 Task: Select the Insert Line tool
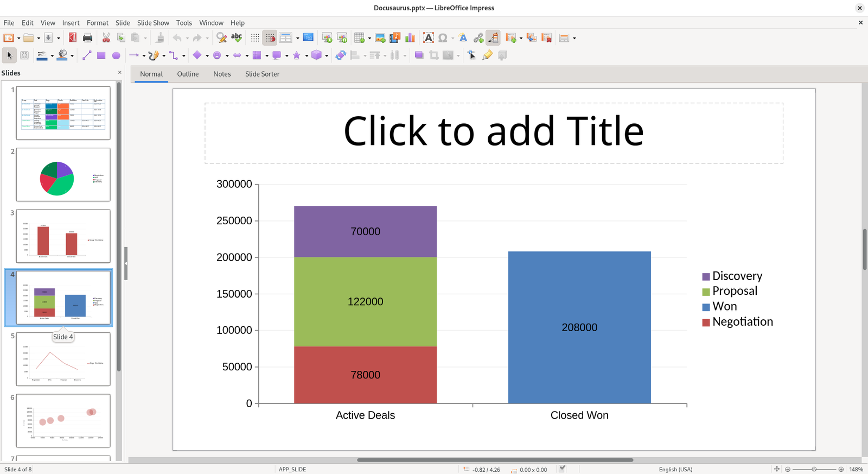[87, 55]
